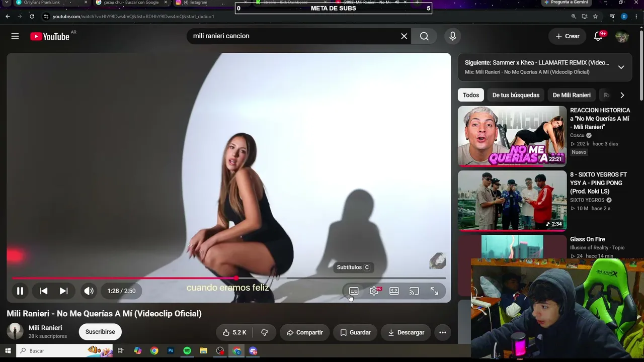Viewport: 644px width, 362px height.
Task: Open the Glass On Fire video title
Action: 588,239
